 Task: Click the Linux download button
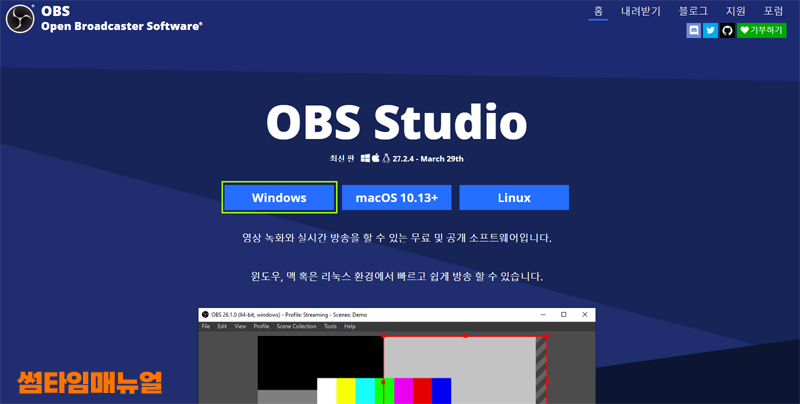click(x=514, y=197)
